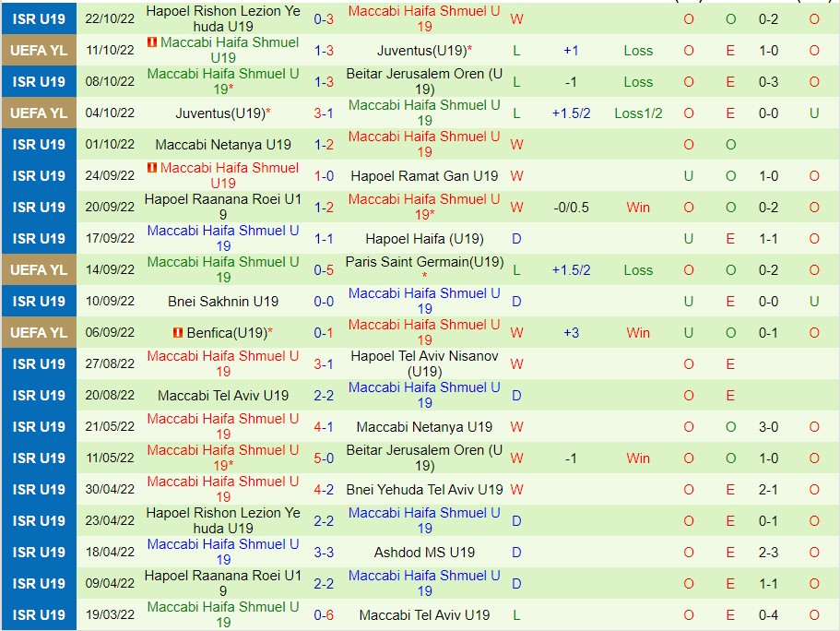The image size is (840, 631).
Task: Select Win result on 11/05/22 row
Action: [x=638, y=458]
